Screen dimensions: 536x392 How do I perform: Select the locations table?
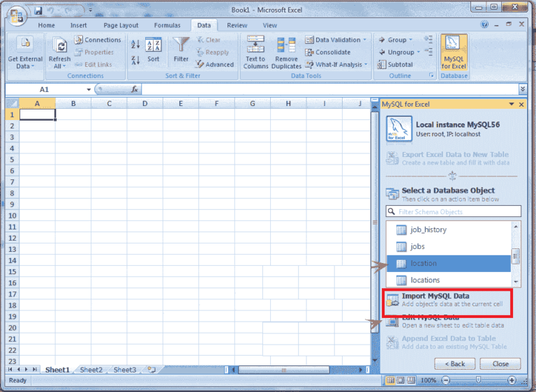click(449, 280)
